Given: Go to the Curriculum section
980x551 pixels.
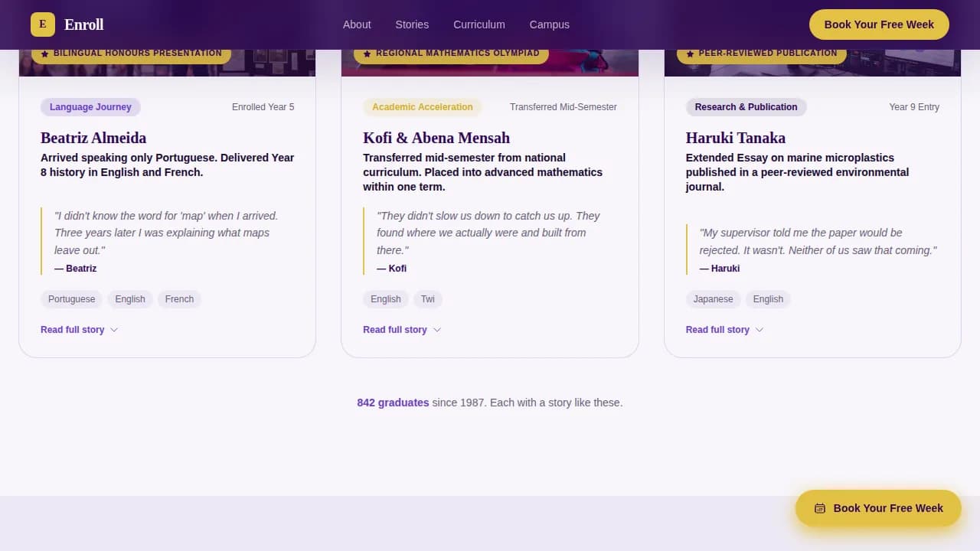Looking at the screenshot, I should 479,24.
